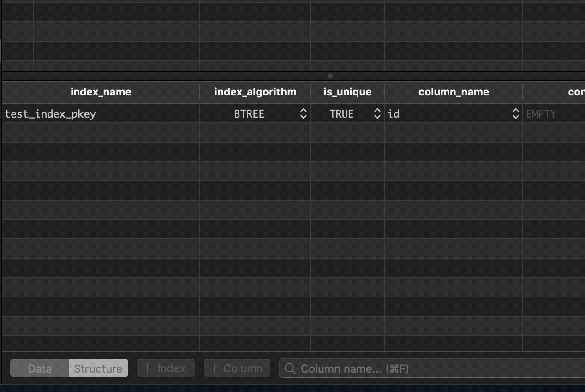Click the split pane divider handle dot

[330, 76]
